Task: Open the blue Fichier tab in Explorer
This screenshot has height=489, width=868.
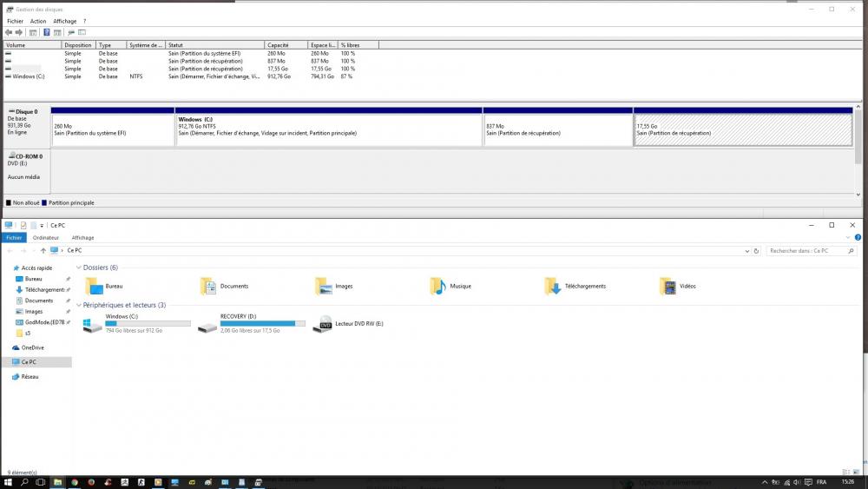Action: [14, 237]
